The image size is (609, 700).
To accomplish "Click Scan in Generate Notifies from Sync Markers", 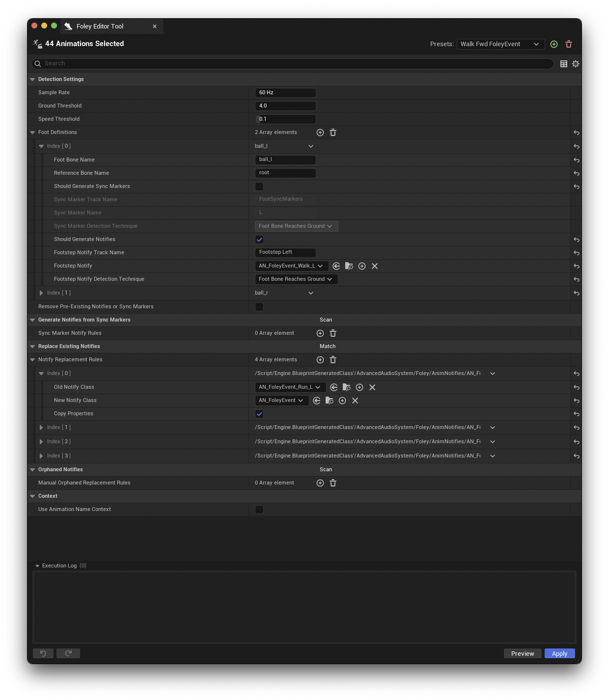I will point(326,320).
